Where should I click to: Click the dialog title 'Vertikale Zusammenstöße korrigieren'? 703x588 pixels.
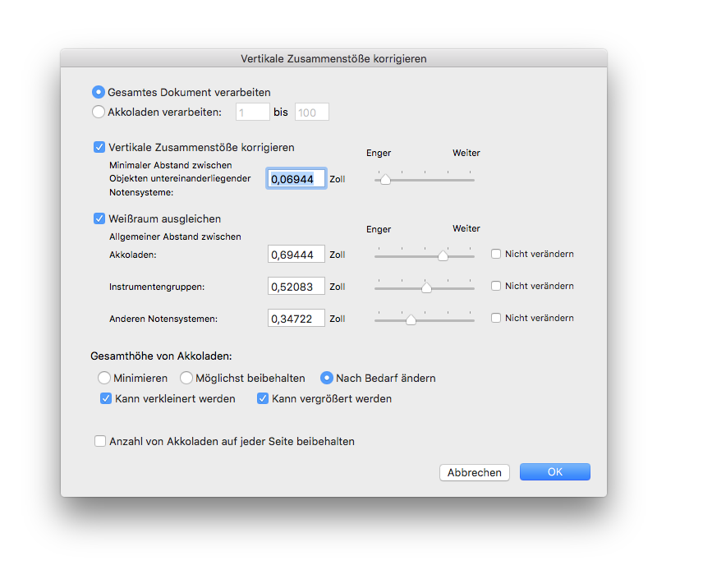[333, 58]
